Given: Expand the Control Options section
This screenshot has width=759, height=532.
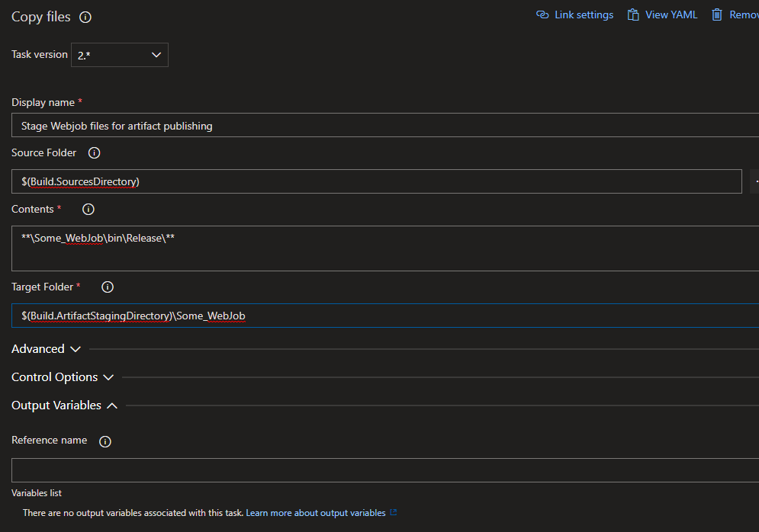Looking at the screenshot, I should [x=63, y=377].
